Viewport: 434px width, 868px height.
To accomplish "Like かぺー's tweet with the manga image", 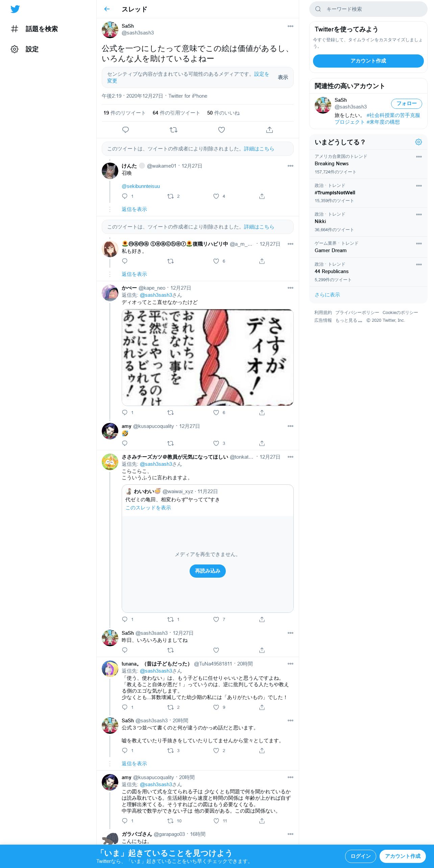I will [x=216, y=413].
